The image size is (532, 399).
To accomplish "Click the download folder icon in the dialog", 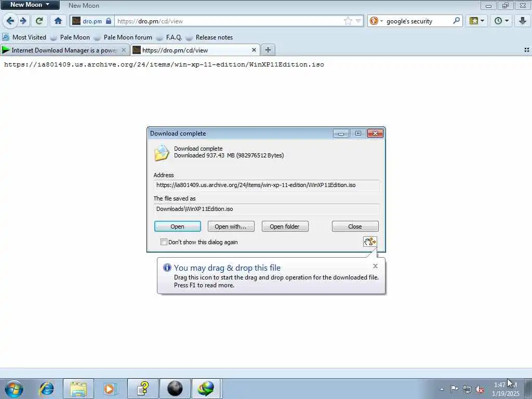I will click(x=162, y=153).
